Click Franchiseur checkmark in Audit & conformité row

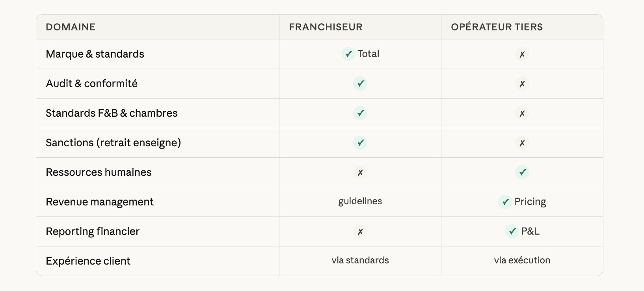[360, 84]
